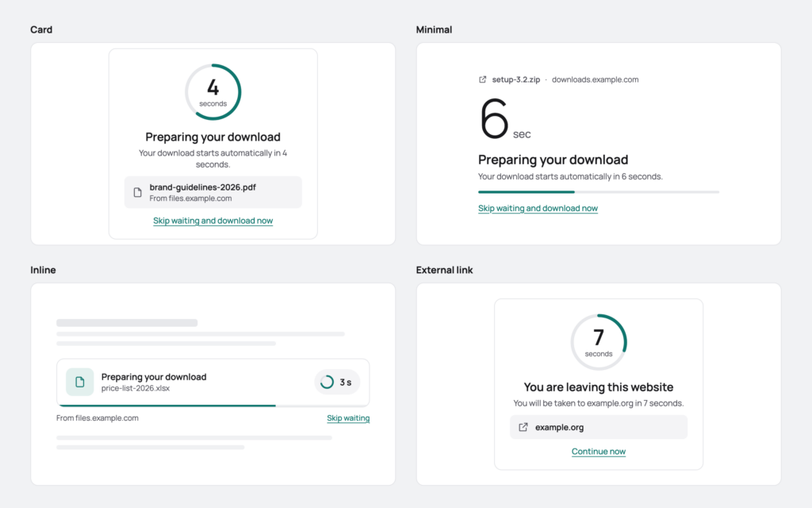Click the Minimal section progress bar
The width and height of the screenshot is (812, 508).
599,192
